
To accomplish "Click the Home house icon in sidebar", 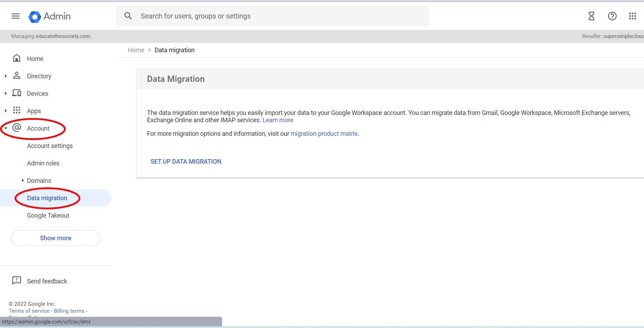I will pyautogui.click(x=17, y=58).
